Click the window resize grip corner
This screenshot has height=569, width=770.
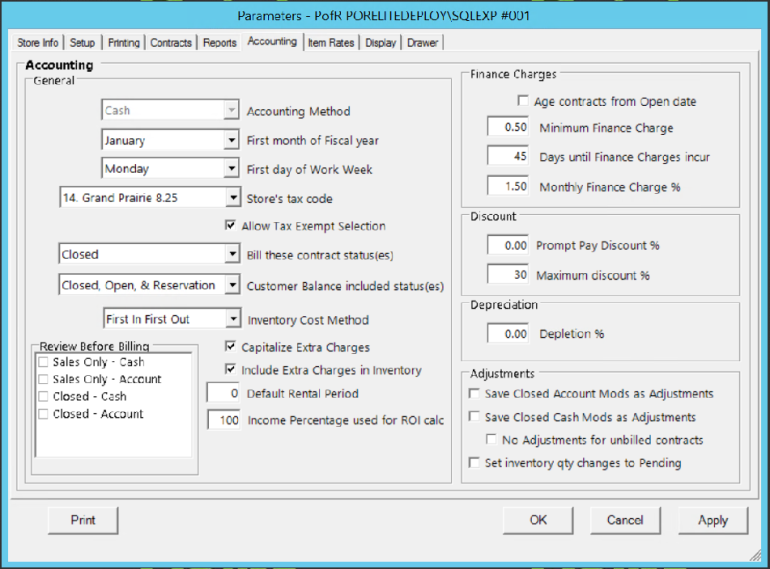pos(755,555)
